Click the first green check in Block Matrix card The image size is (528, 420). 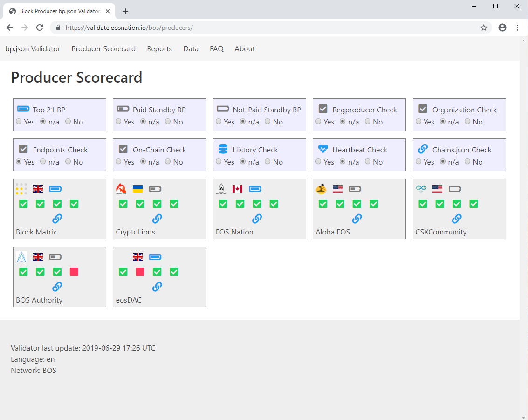tap(23, 204)
